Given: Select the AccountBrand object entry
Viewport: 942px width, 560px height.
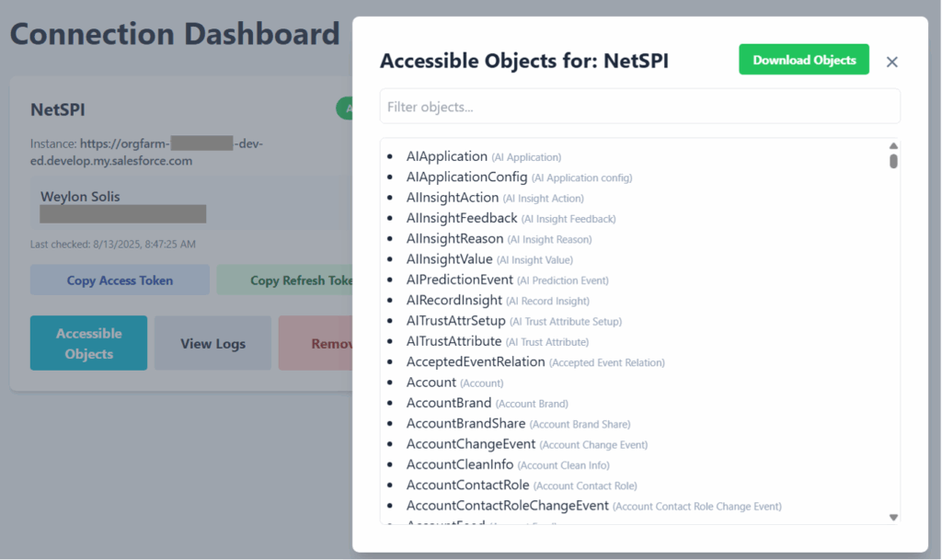Looking at the screenshot, I should pyautogui.click(x=488, y=403).
